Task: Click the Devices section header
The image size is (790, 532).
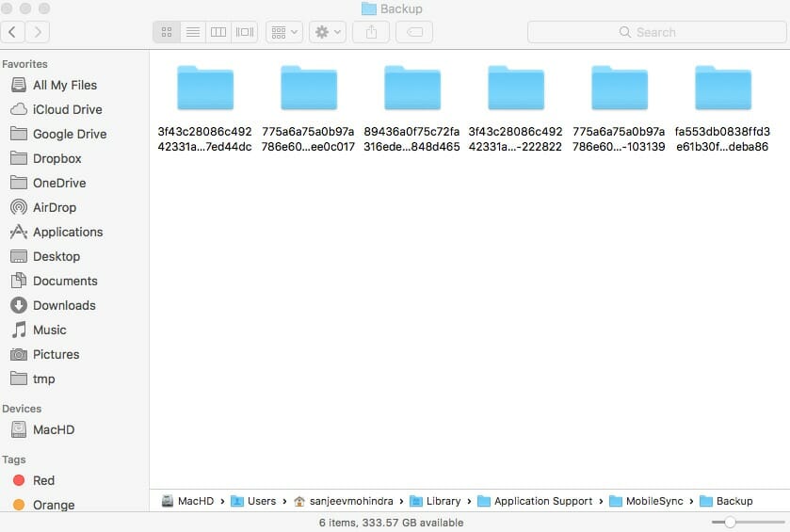Action: click(22, 409)
